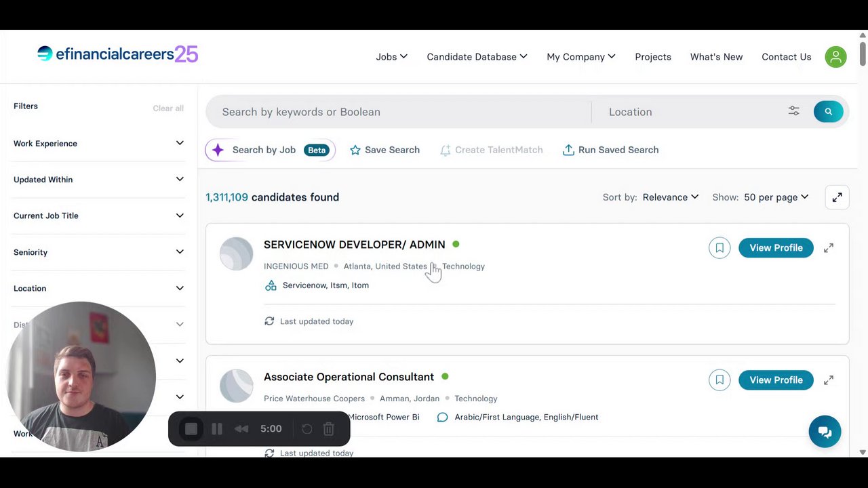Click the INGENIOUS MED company text
The height and width of the screenshot is (488, 868).
point(296,266)
